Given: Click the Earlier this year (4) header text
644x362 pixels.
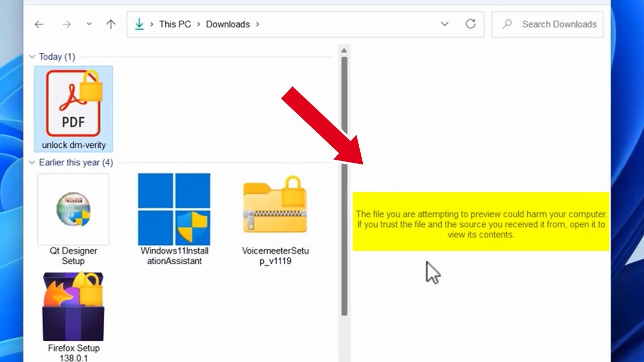Looking at the screenshot, I should tap(76, 162).
